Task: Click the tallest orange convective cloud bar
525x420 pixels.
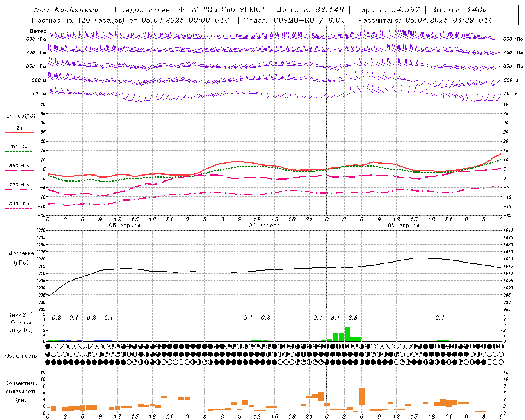Action: pos(362,397)
